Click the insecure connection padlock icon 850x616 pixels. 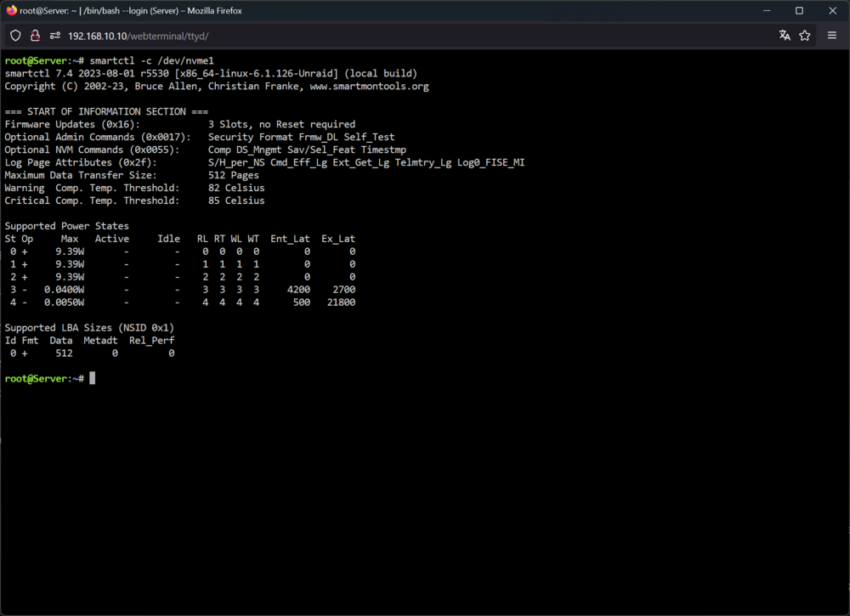tap(35, 36)
